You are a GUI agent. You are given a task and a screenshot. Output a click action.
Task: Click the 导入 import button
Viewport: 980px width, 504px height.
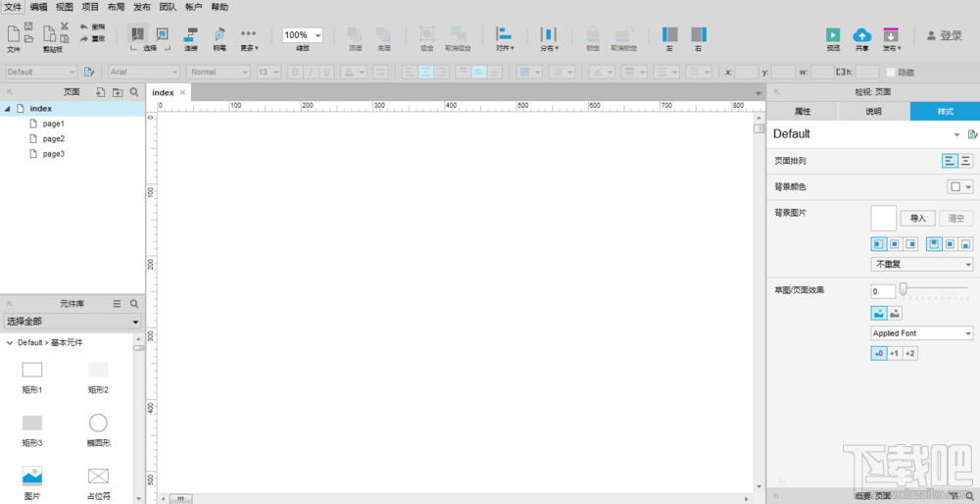click(x=917, y=219)
